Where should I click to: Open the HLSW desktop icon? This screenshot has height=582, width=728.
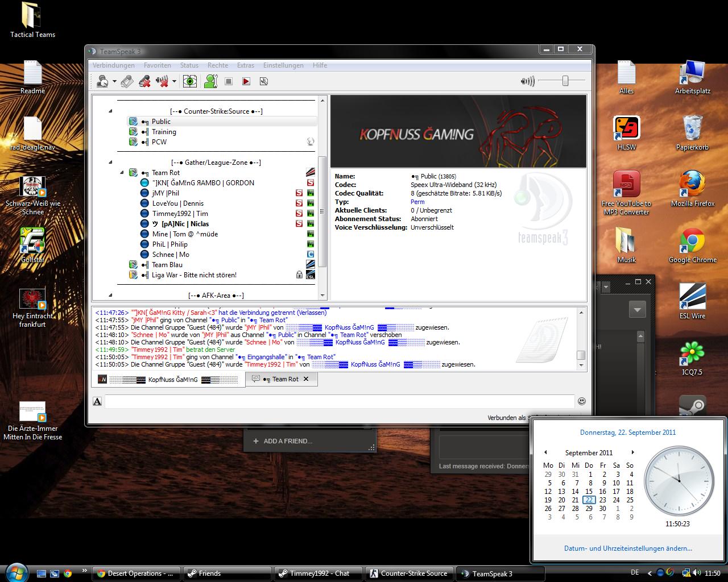626,133
